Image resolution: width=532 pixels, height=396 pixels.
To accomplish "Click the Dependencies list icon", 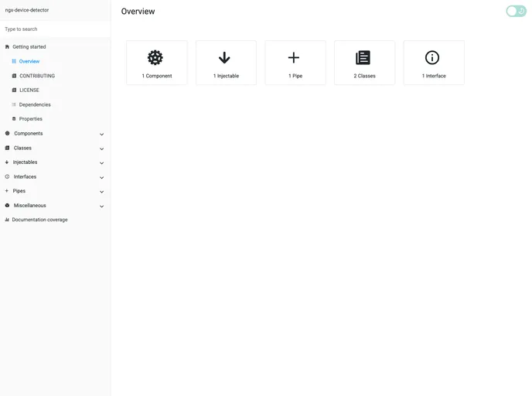I will 14,104.
